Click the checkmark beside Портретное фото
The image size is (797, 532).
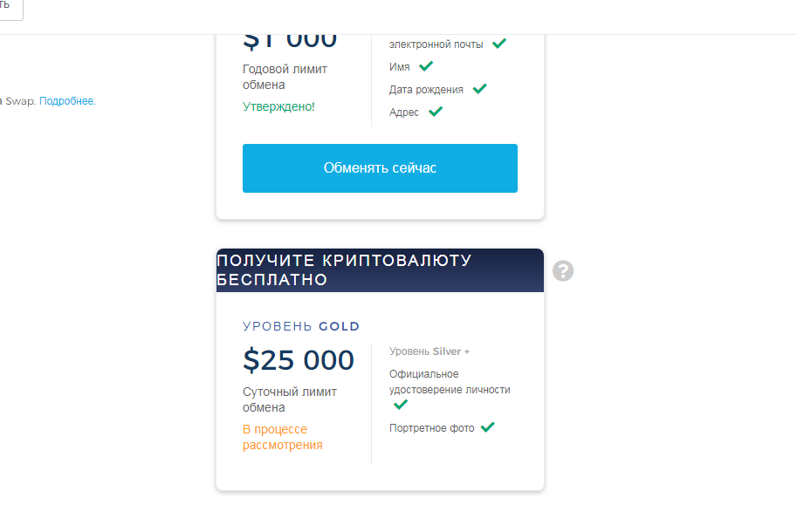point(488,427)
